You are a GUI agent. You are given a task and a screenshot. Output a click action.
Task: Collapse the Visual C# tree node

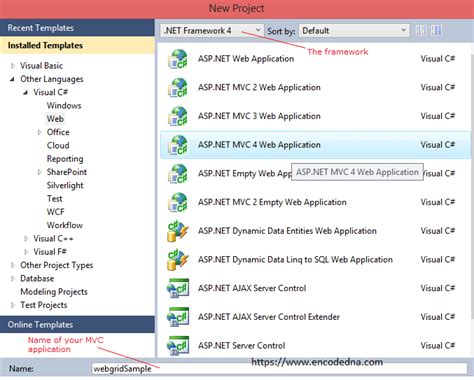[x=26, y=92]
